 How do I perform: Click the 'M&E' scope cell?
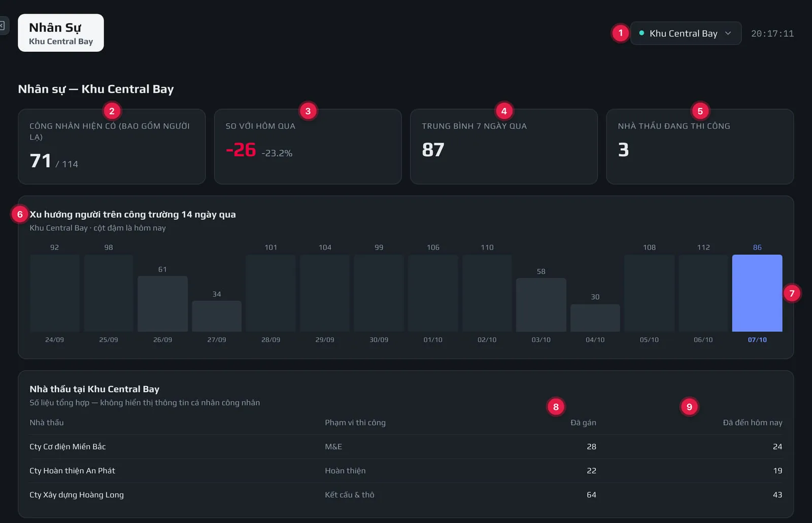[333, 446]
